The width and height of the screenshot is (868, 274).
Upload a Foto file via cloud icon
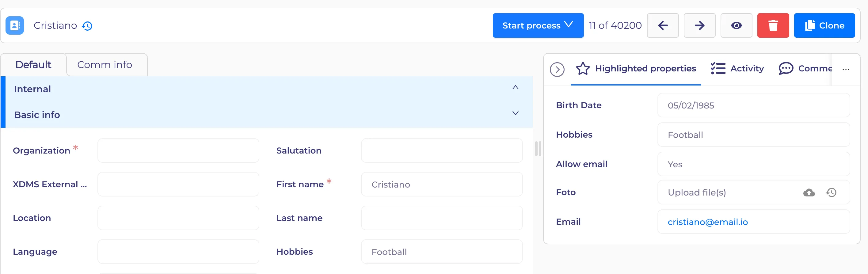pos(809,192)
